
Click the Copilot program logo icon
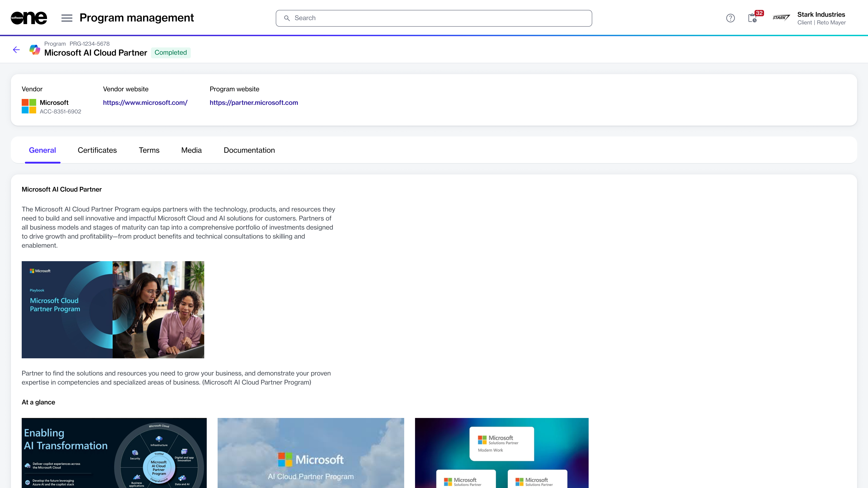[x=35, y=49]
